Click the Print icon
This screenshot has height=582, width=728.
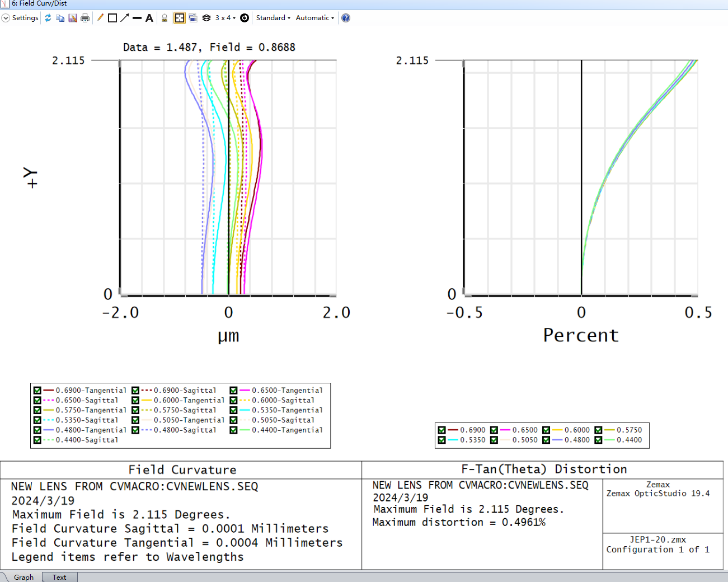[x=85, y=18]
